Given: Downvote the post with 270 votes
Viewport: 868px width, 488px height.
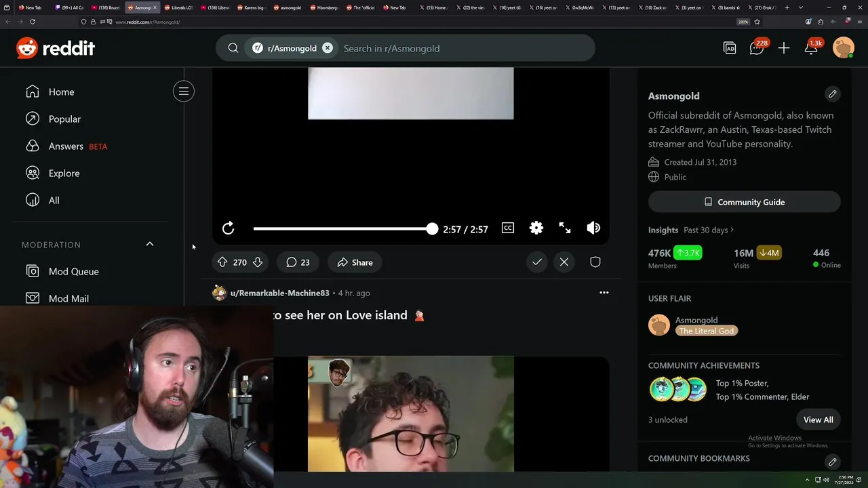Looking at the screenshot, I should (258, 262).
